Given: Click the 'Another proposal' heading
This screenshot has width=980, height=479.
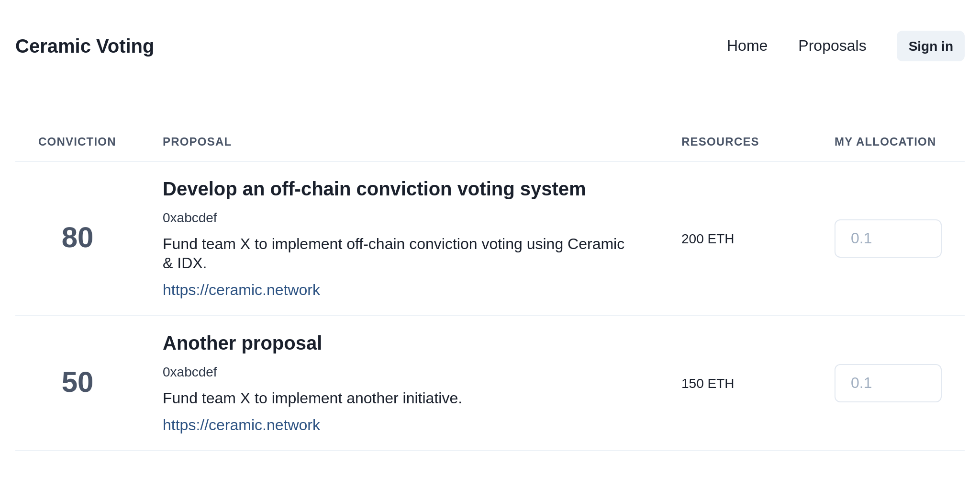Looking at the screenshot, I should point(242,343).
